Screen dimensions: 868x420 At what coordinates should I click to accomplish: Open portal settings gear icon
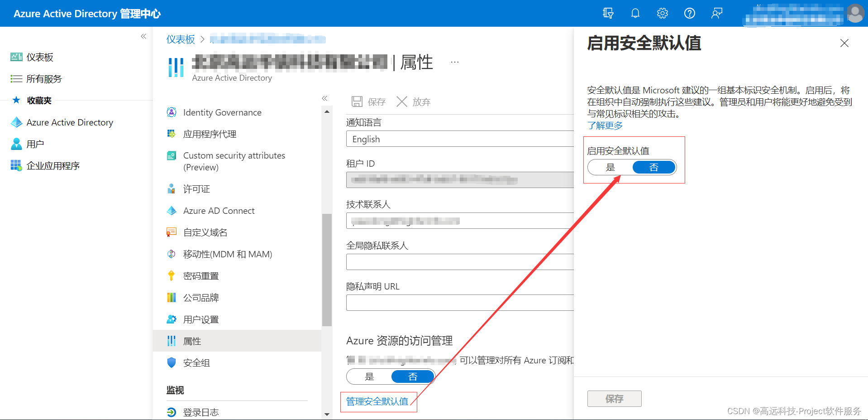(x=663, y=13)
